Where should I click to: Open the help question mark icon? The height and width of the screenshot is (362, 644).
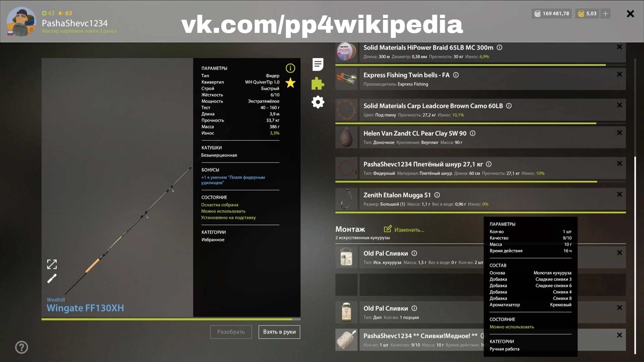pos(21,347)
